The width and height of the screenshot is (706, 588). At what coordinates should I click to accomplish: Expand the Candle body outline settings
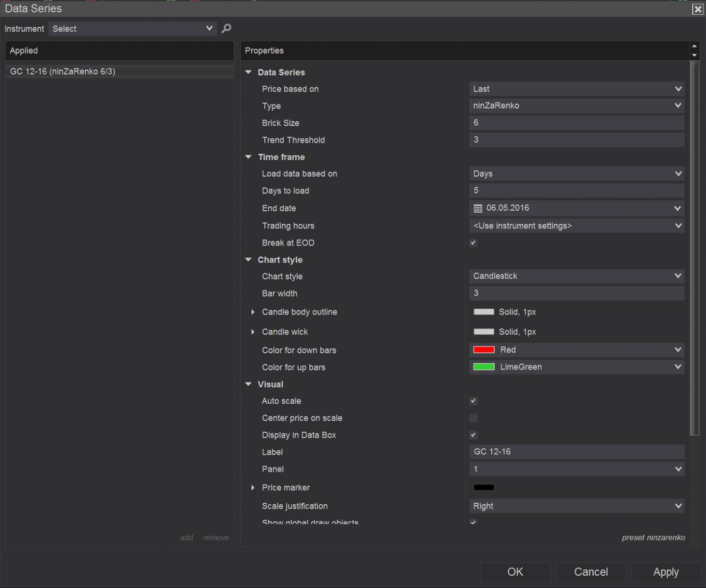tap(253, 312)
